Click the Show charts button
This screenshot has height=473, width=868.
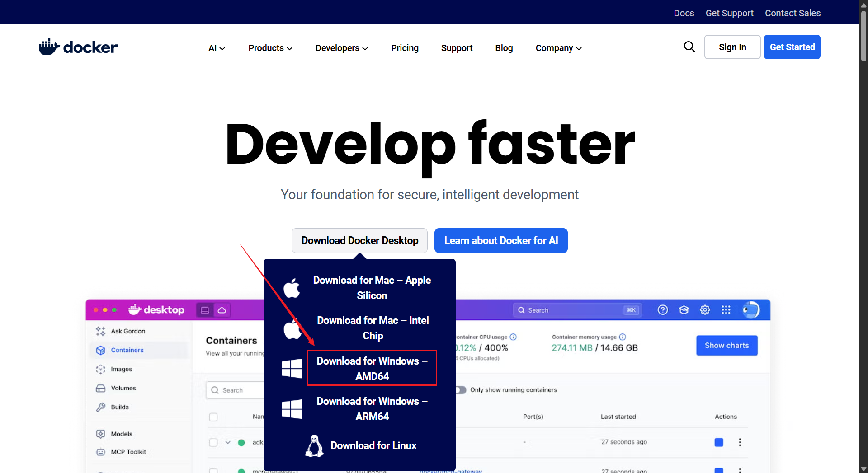727,346
